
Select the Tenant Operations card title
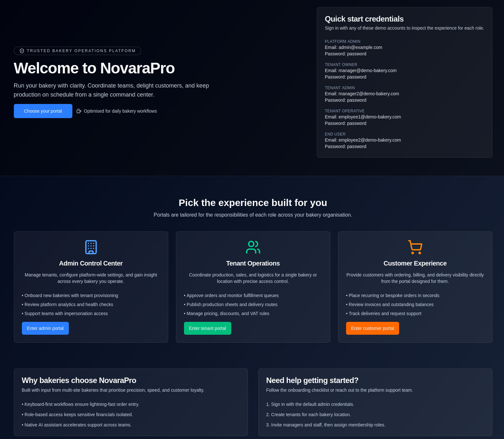[x=253, y=263]
